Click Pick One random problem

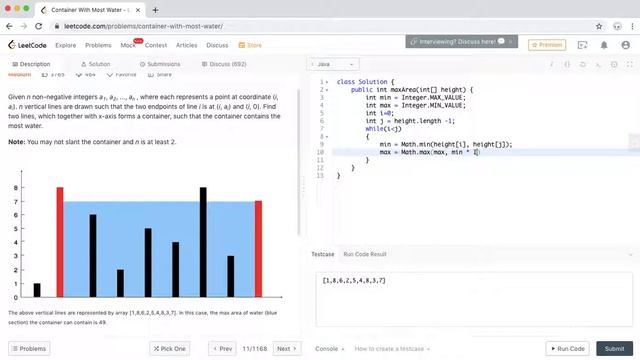(x=169, y=349)
